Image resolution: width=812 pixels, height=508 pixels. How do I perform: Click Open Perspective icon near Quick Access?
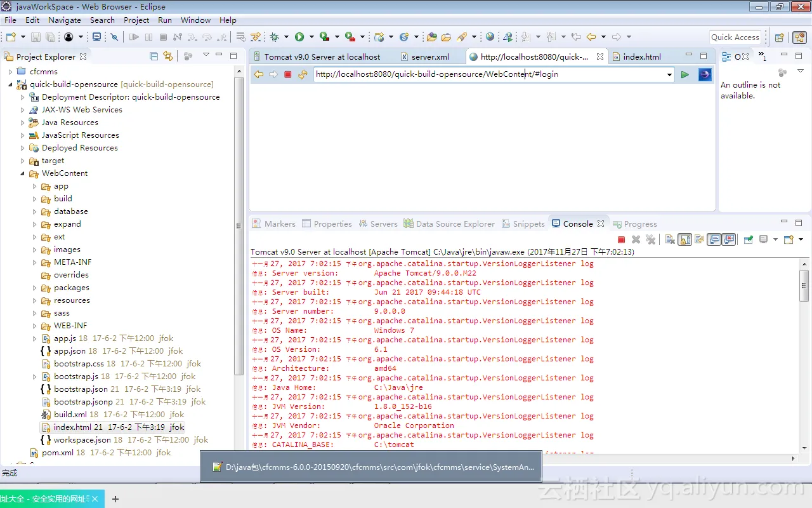780,37
